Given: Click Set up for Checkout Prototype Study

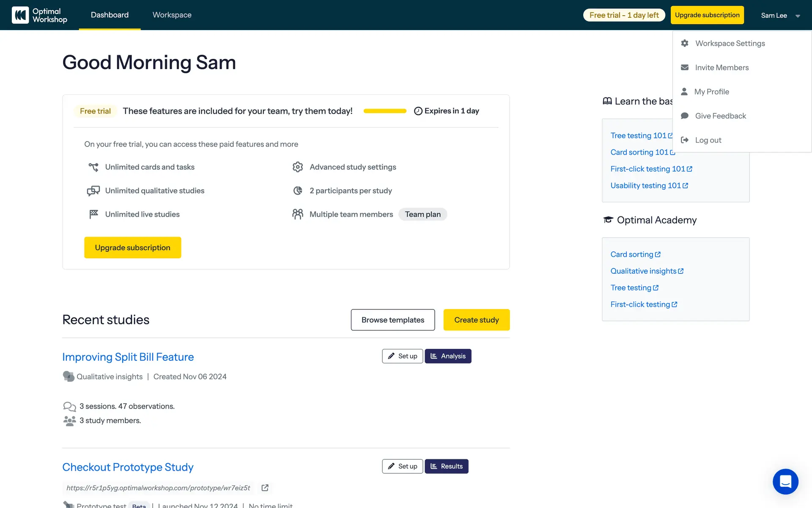Looking at the screenshot, I should (x=402, y=466).
